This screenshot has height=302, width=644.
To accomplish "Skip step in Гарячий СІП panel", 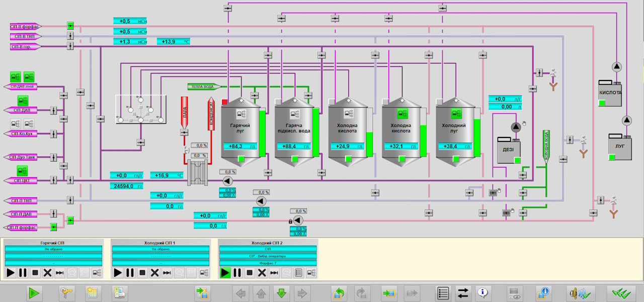I will pyautogui.click(x=60, y=273).
